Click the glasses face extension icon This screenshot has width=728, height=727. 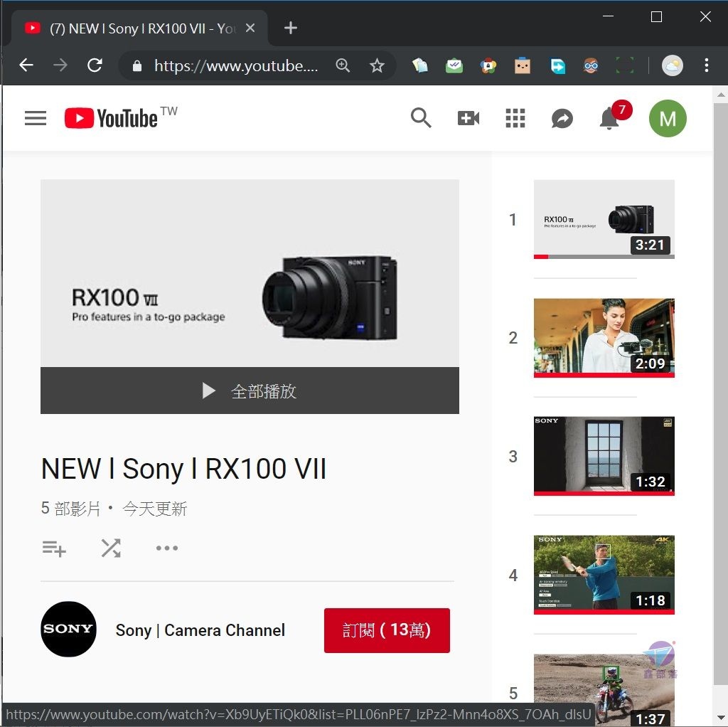pyautogui.click(x=591, y=65)
